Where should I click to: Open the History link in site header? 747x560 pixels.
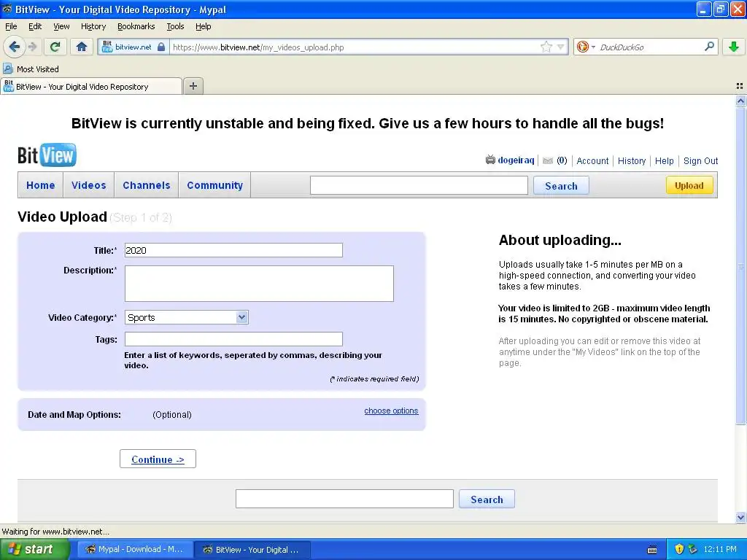pos(631,161)
